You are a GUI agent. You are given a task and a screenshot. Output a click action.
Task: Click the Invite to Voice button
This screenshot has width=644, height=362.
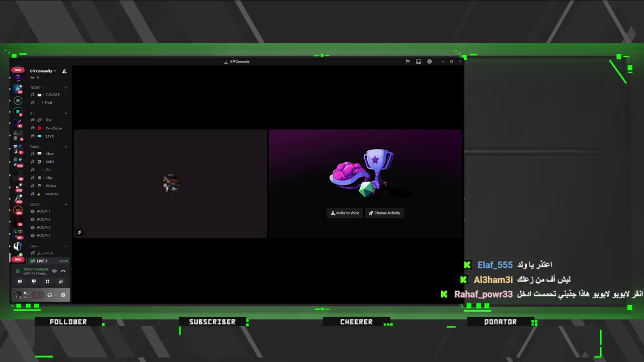tap(345, 213)
